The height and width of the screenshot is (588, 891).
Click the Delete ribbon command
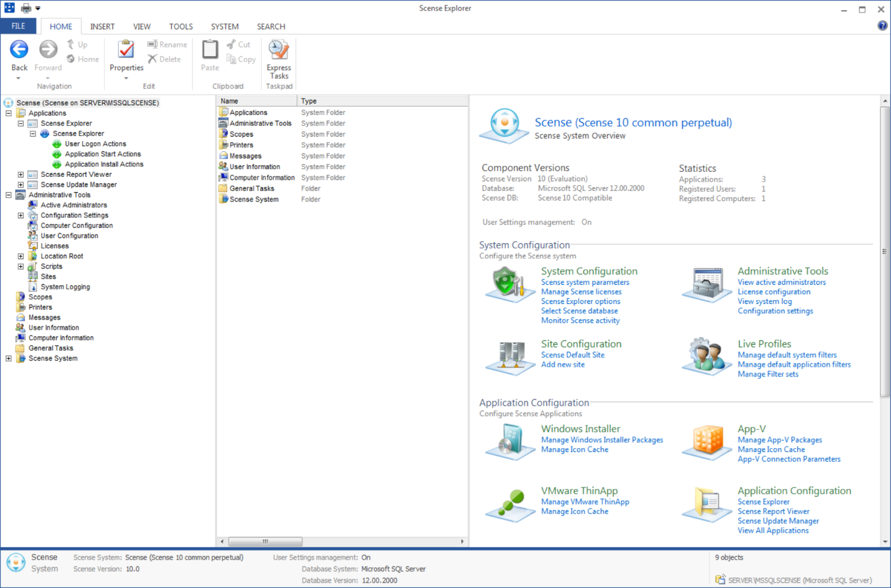pyautogui.click(x=164, y=59)
